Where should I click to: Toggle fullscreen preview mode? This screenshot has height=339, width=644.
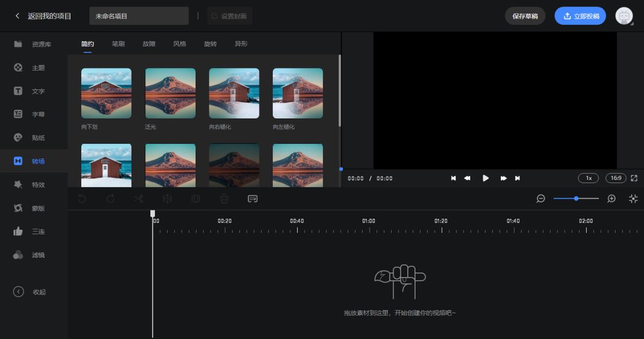(635, 178)
